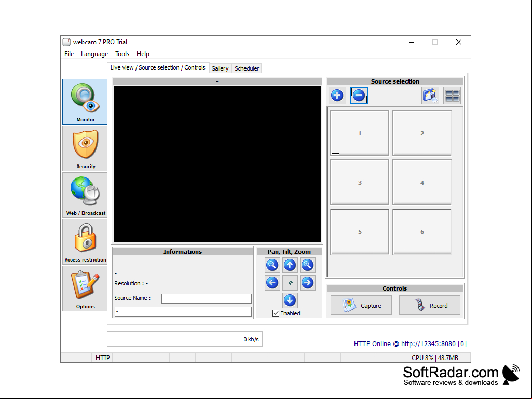Open the Monitor section in sidebar
Image resolution: width=532 pixels, height=399 pixels.
(x=85, y=102)
